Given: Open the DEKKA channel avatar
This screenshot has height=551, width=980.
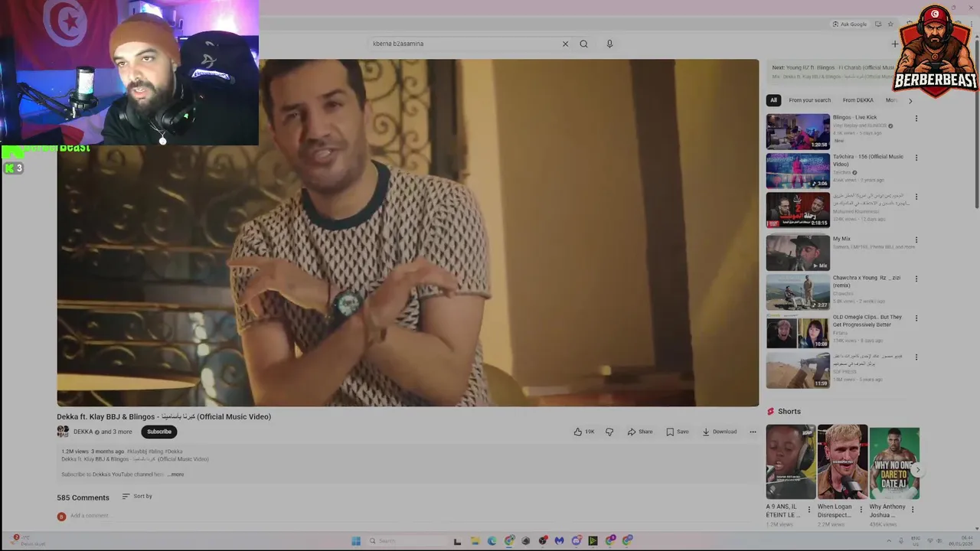Looking at the screenshot, I should pos(63,432).
